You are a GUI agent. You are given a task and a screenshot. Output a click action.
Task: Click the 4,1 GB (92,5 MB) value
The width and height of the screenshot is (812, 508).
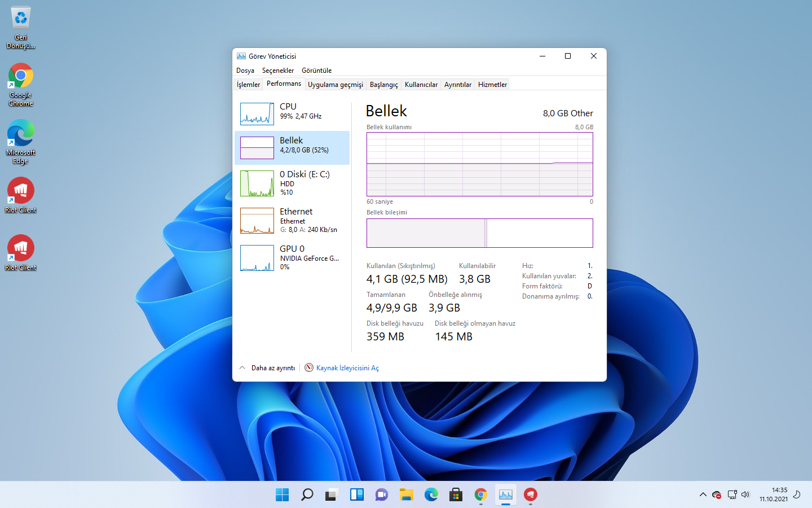[407, 279]
